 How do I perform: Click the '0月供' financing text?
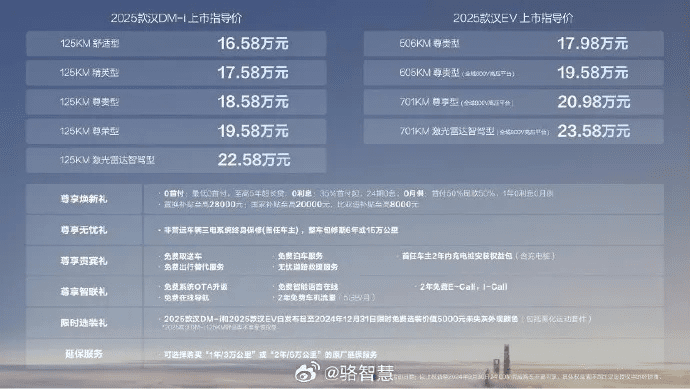pyautogui.click(x=414, y=194)
